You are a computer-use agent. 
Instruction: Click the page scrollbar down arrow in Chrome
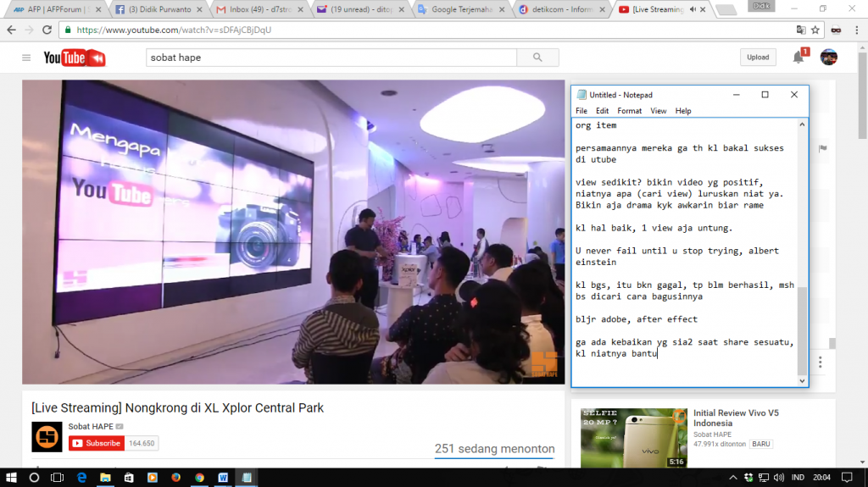[862, 462]
